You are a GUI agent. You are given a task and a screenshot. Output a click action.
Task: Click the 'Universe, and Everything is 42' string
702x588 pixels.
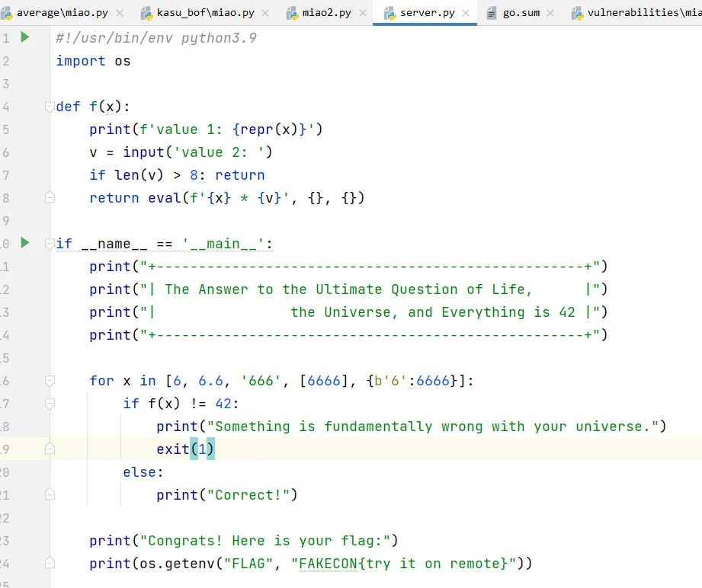tap(370, 312)
